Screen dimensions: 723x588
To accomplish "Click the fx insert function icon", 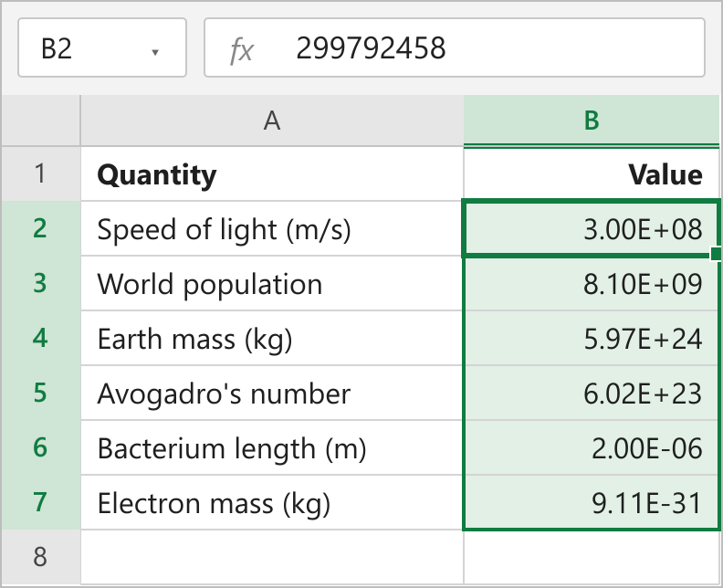I will click(x=242, y=49).
